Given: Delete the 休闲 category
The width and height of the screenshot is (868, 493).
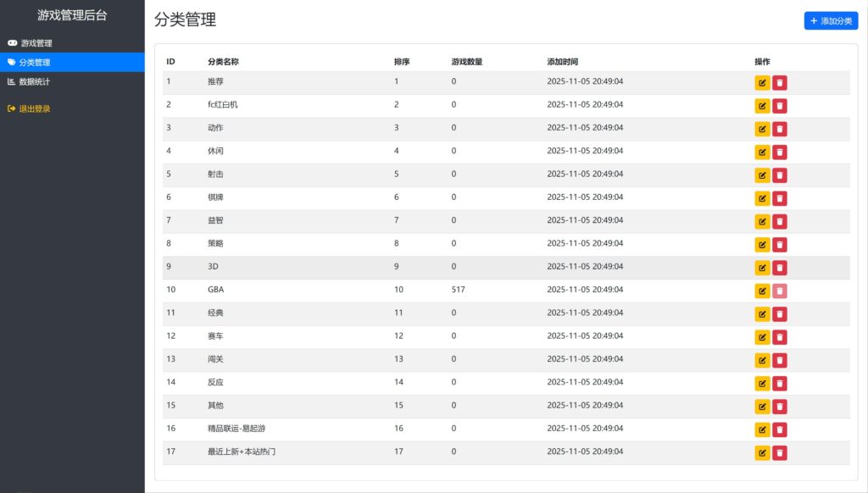Looking at the screenshot, I should (x=779, y=151).
